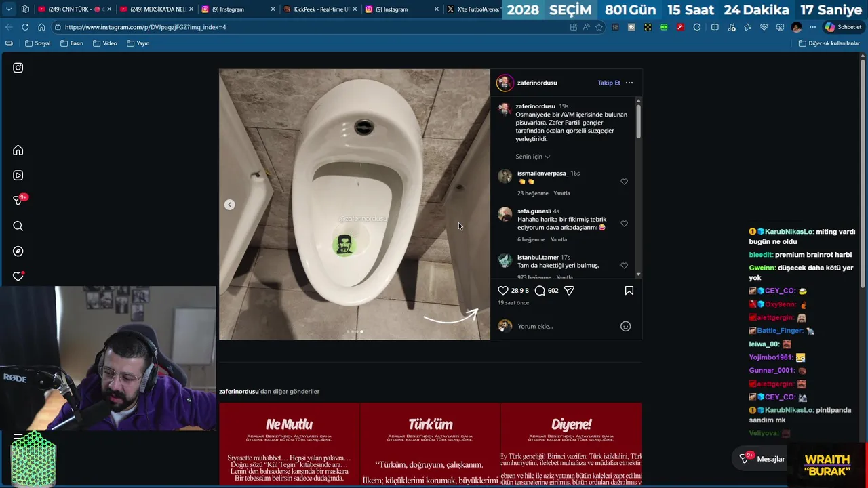The width and height of the screenshot is (868, 488).
Task: Go to Instagram Home feed icon
Action: pos(18,150)
